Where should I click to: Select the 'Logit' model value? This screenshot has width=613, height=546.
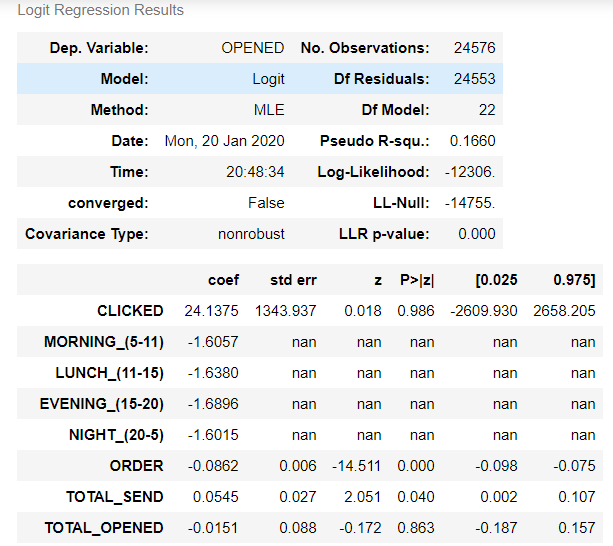point(268,79)
